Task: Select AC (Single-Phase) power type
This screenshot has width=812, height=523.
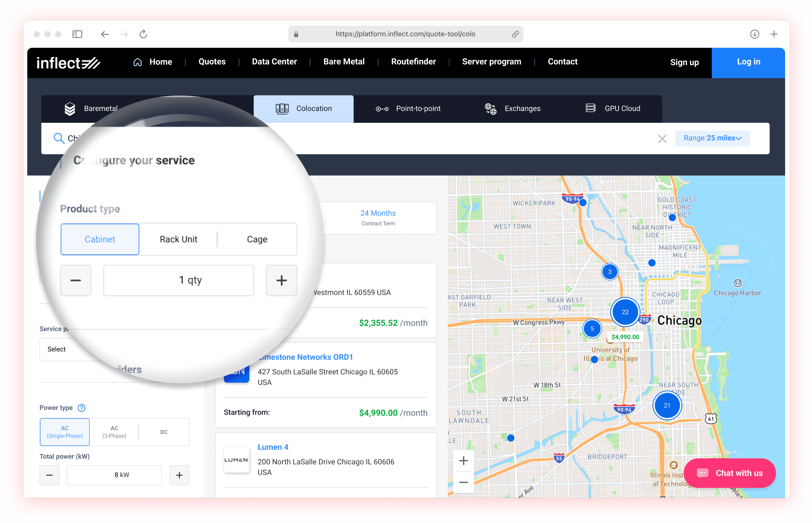Action: (65, 432)
